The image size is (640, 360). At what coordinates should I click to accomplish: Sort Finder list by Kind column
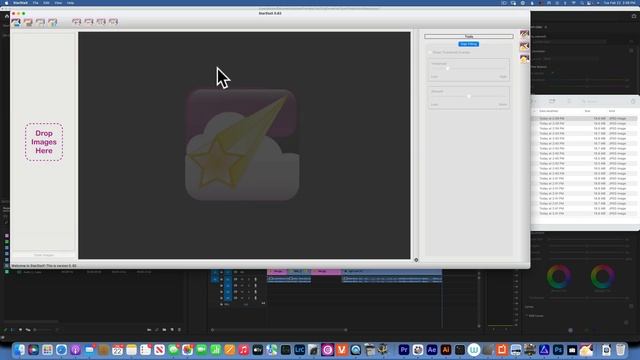coord(612,111)
